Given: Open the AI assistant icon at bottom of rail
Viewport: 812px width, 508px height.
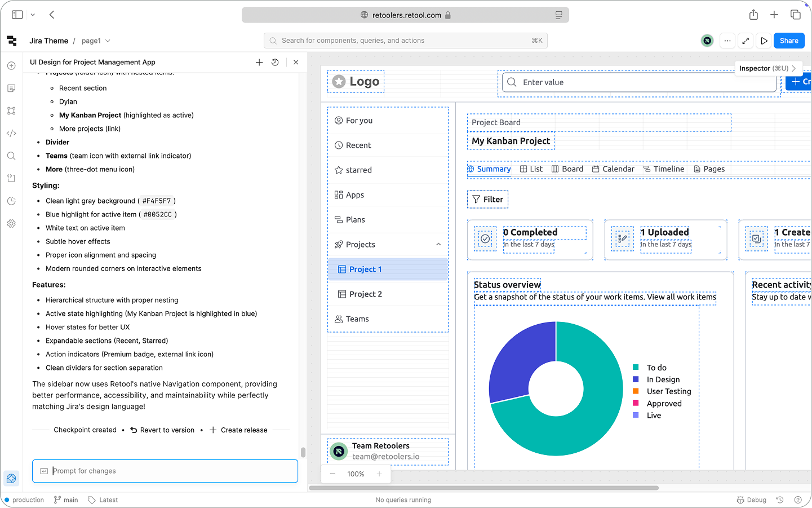Looking at the screenshot, I should tap(11, 479).
